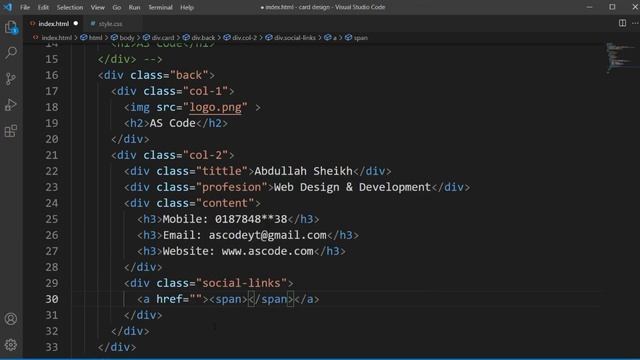Select span in the breadcrumb
640x360 pixels.
(x=360, y=38)
